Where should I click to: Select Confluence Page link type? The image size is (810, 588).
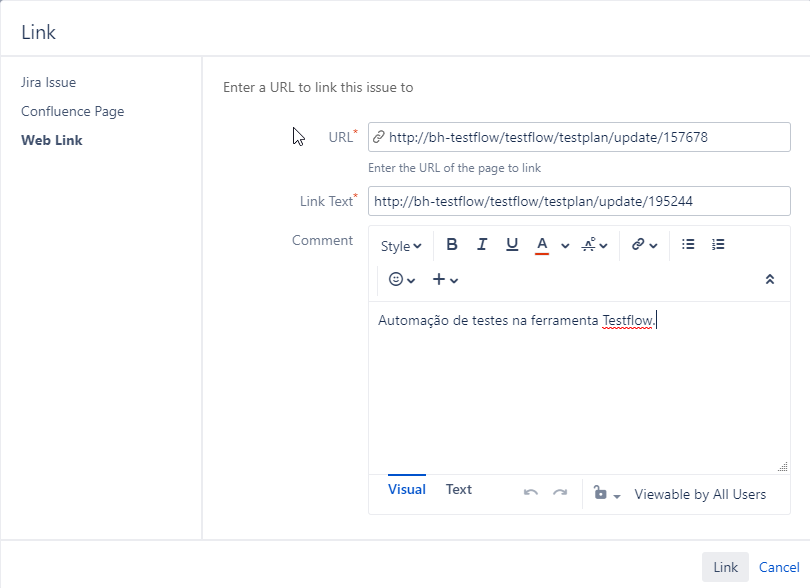coord(73,111)
